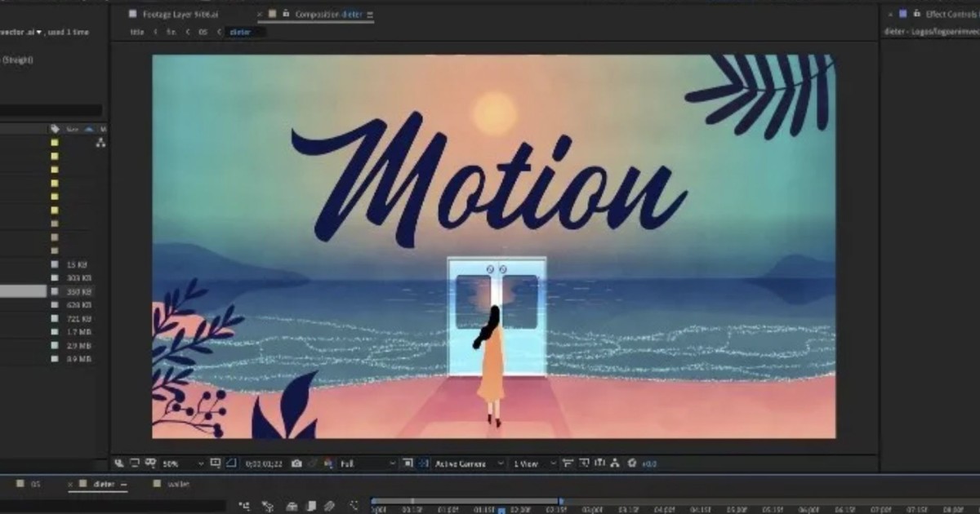Open the Comp Flowchart icon in viewer toolbar
980x514 pixels.
click(x=614, y=463)
